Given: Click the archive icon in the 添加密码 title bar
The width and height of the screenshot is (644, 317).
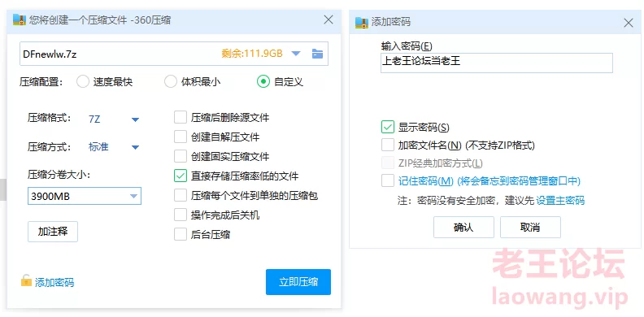Looking at the screenshot, I should [361, 22].
